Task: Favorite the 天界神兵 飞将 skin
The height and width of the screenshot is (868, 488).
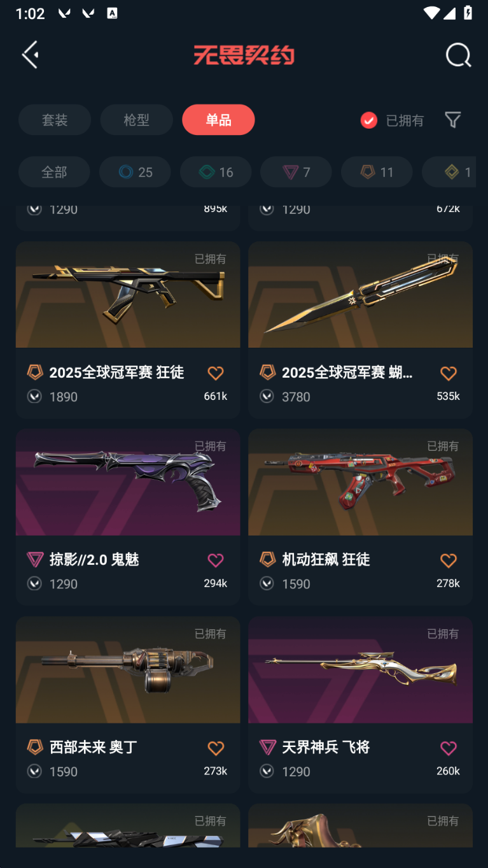Action: click(x=449, y=748)
